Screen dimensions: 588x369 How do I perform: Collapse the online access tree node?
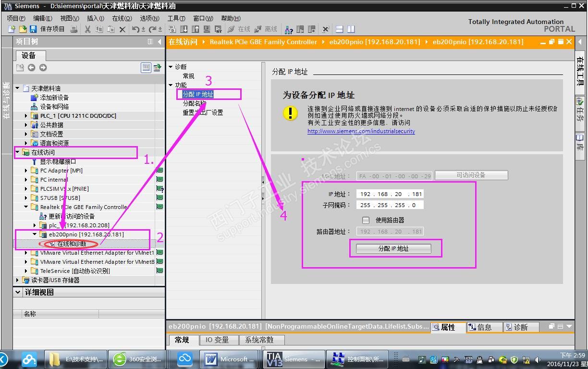pos(18,152)
